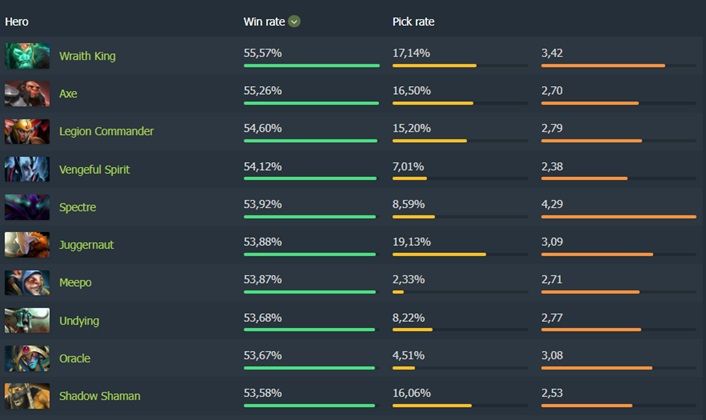This screenshot has height=420, width=706.
Task: Open the Shadow Shaman portrait icon
Action: pos(27,396)
